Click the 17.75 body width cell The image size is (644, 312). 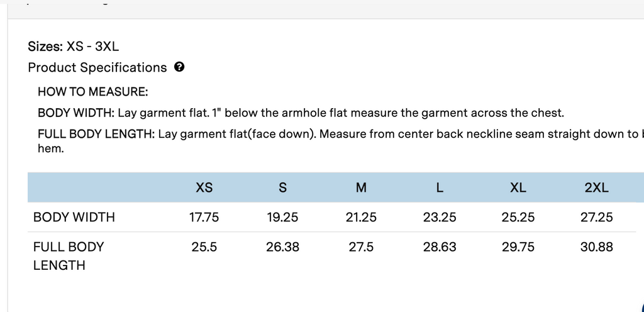[x=204, y=218]
